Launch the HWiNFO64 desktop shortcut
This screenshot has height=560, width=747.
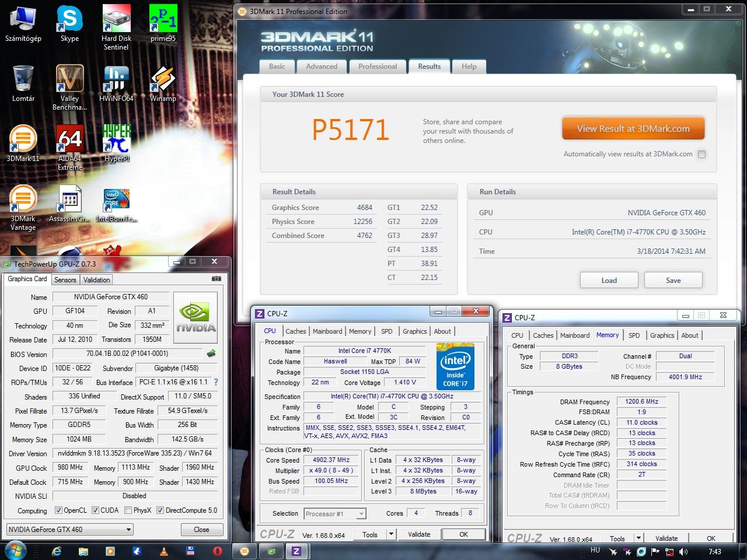click(x=116, y=83)
